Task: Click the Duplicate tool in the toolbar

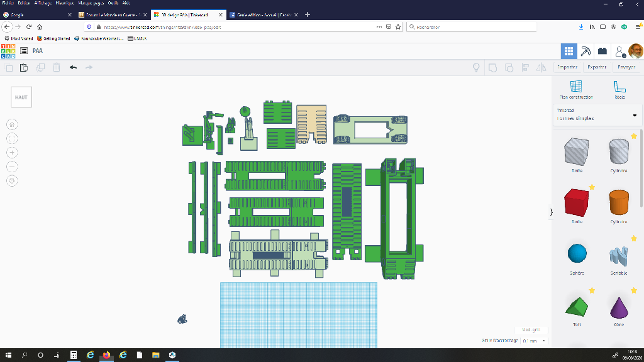Action: point(40,68)
